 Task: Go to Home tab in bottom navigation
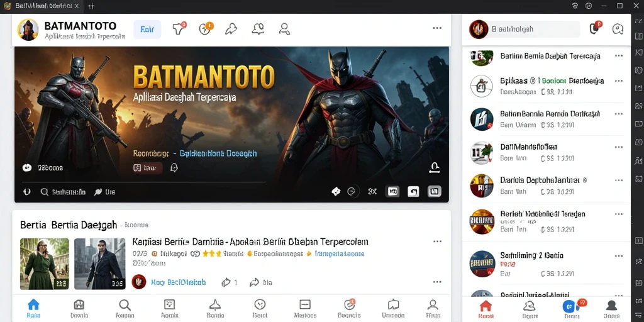[33, 308]
